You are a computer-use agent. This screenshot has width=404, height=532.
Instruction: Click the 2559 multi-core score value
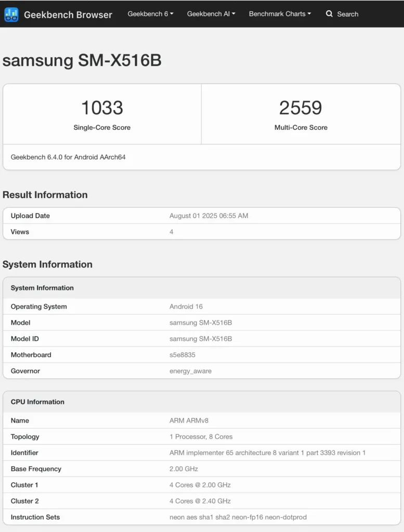pos(301,108)
